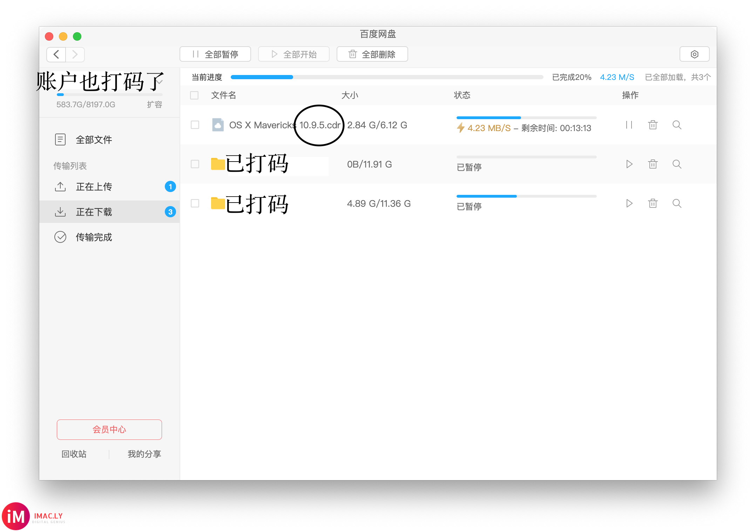Click the 已全部加载，共3个 text
Image resolution: width=756 pixels, height=532 pixels.
[x=678, y=77]
